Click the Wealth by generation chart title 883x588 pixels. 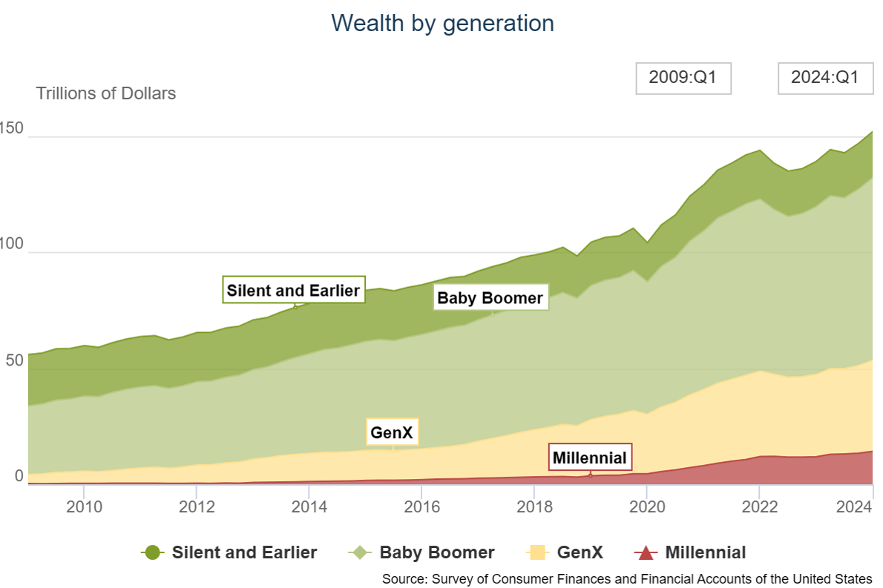442,23
